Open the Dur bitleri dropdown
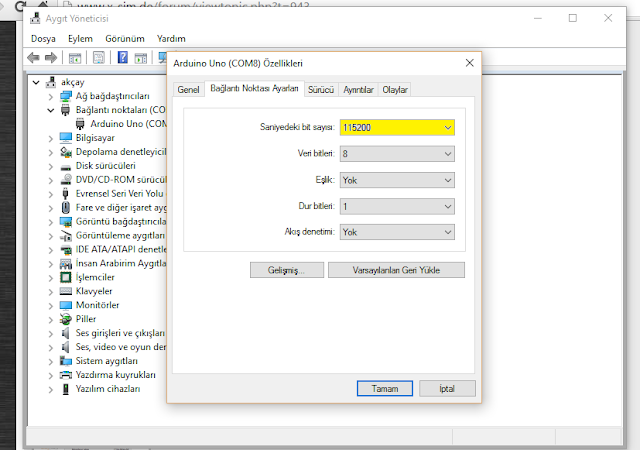Viewport: 640px width, 450px height. 397,206
